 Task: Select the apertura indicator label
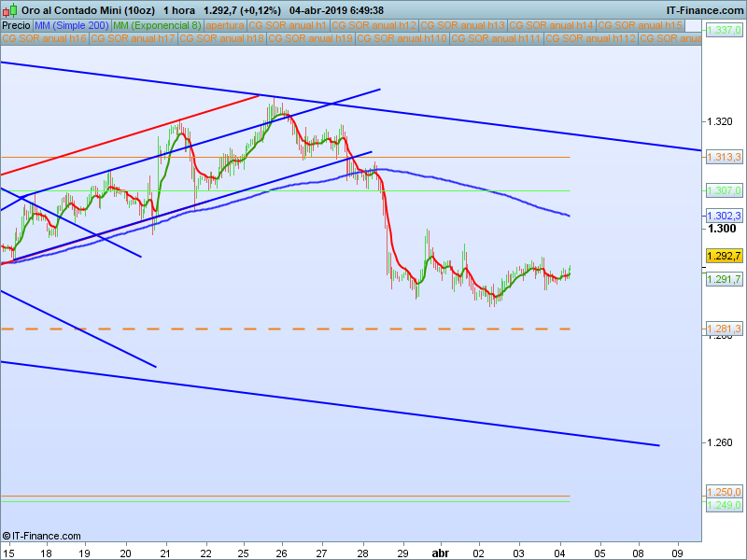point(225,26)
